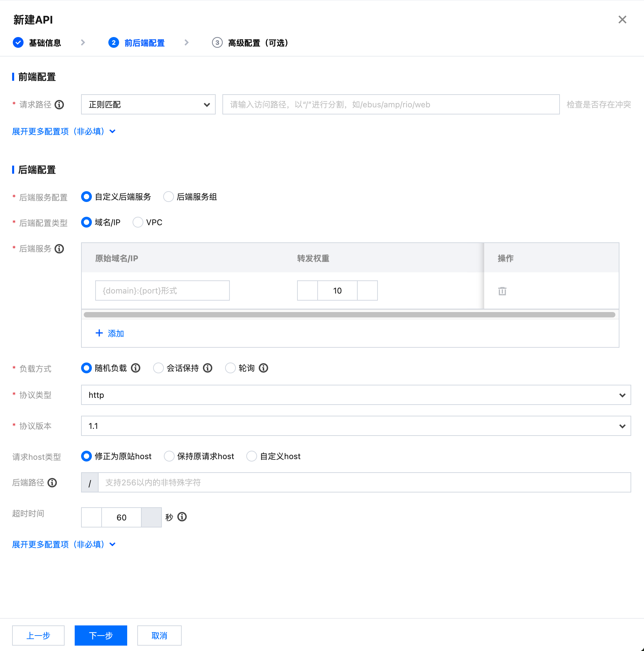Decrease the 超时时间 value
This screenshot has height=651, width=644.
tap(91, 517)
